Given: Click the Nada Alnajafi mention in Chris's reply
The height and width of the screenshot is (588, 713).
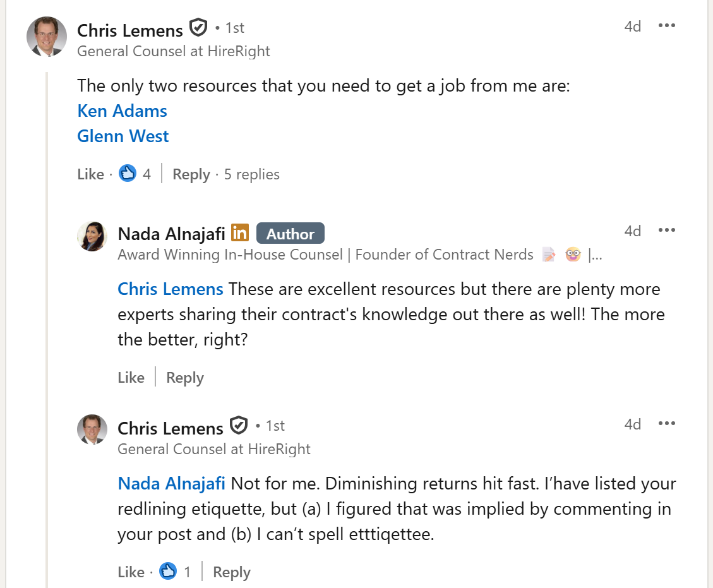Looking at the screenshot, I should [171, 483].
